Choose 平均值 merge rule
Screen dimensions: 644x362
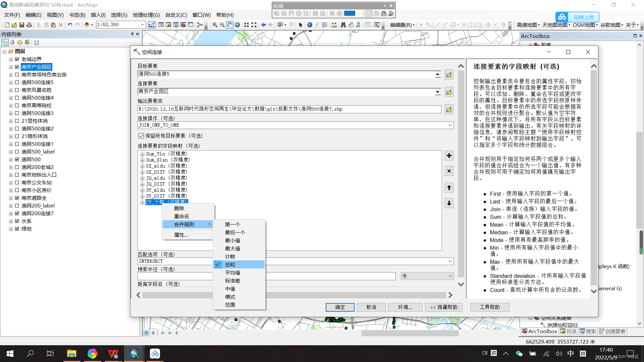pos(232,273)
